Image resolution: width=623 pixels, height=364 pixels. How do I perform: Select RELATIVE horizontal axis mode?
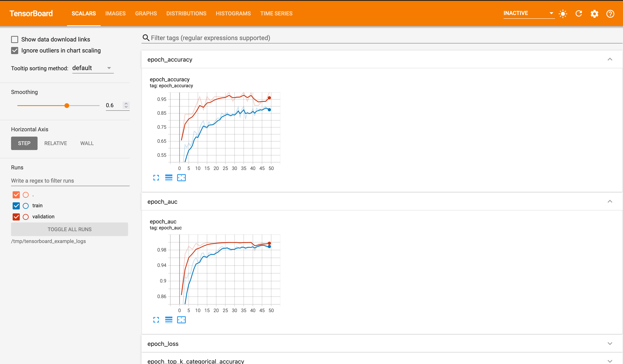coord(55,143)
